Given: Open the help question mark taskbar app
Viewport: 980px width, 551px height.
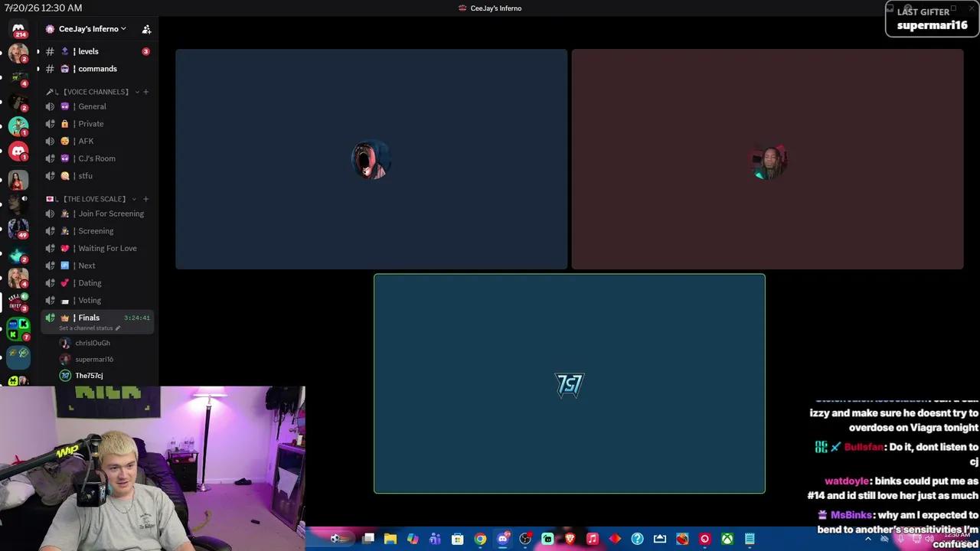Looking at the screenshot, I should pos(637,539).
